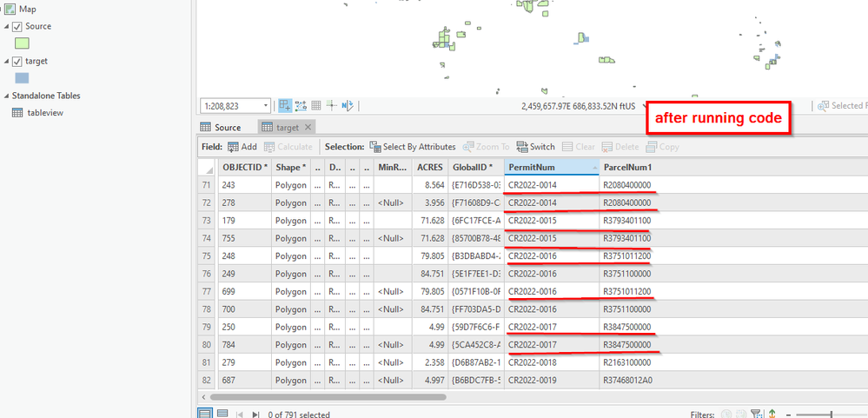
Task: Open the map scale 1:208,823 dropdown
Action: pyautogui.click(x=266, y=105)
